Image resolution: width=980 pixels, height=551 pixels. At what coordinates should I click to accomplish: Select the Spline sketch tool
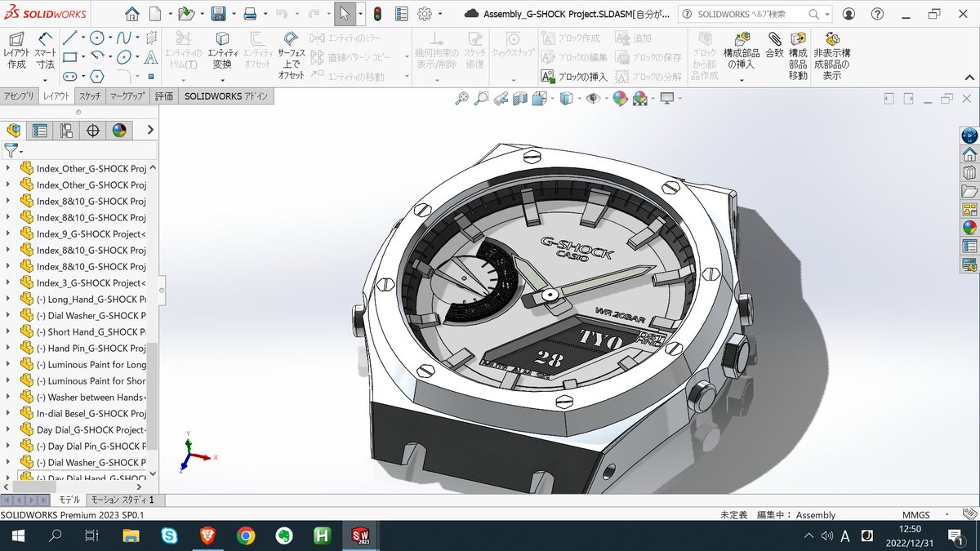[x=123, y=38]
